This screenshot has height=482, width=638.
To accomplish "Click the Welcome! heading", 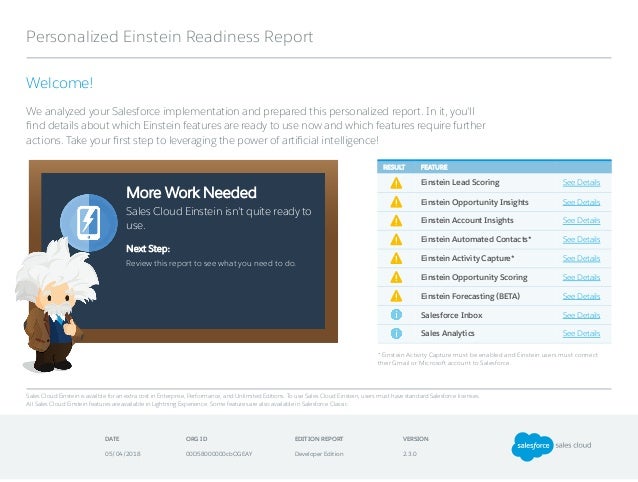I will (59, 83).
